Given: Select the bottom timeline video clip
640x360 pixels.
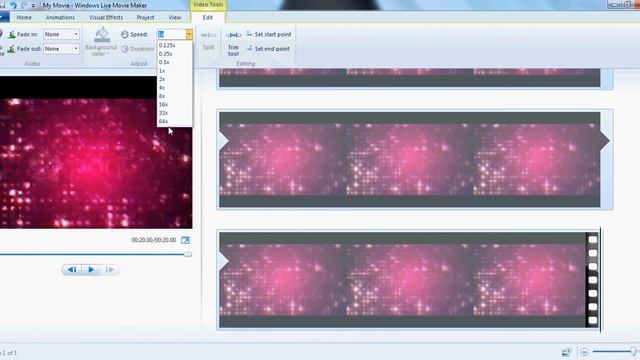Looking at the screenshot, I should point(410,280).
